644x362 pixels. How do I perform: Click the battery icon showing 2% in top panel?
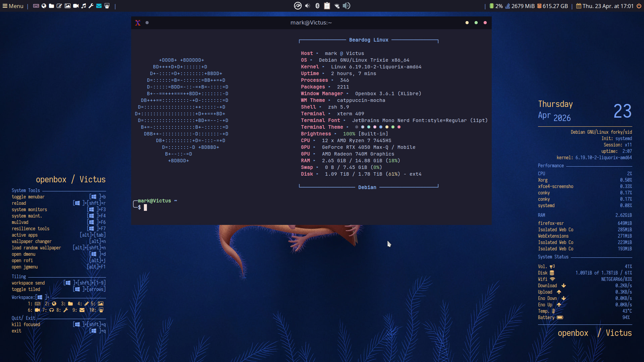pyautogui.click(x=491, y=6)
